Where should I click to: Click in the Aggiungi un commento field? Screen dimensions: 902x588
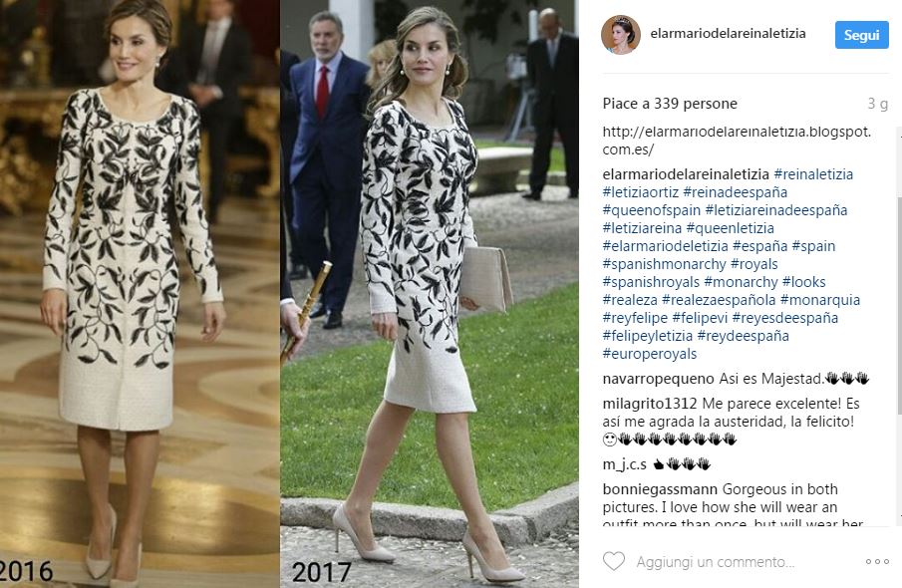tap(715, 561)
